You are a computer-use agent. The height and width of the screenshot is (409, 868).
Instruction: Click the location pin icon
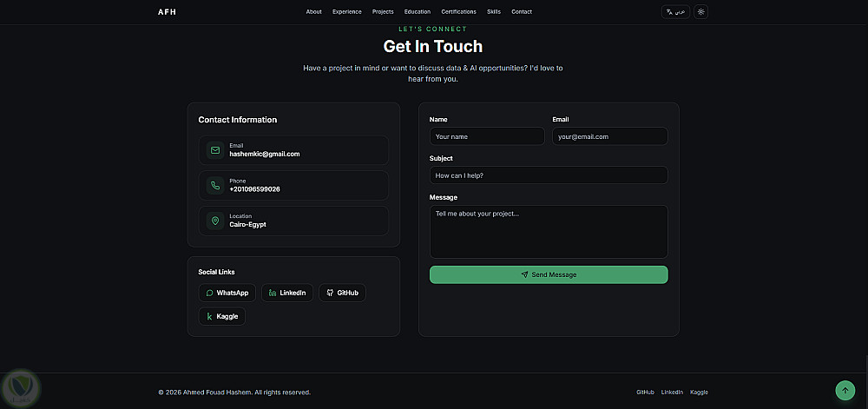coord(214,221)
